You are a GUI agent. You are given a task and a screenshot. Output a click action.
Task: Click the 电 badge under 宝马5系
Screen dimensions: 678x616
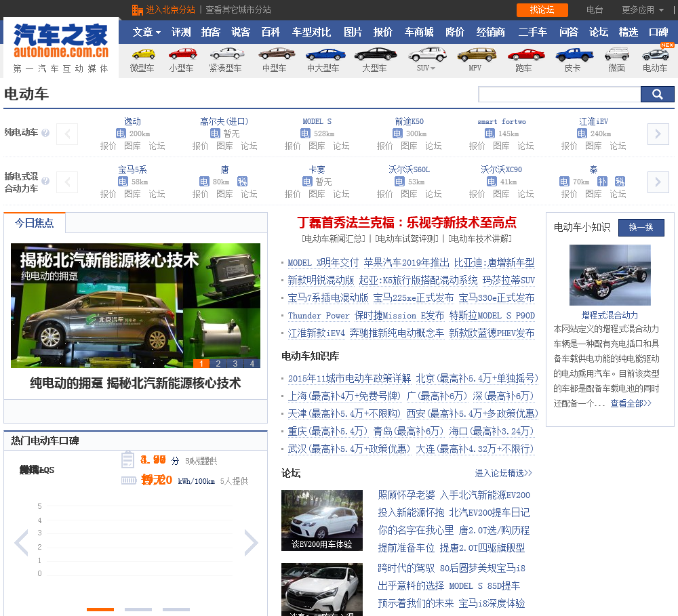pyautogui.click(x=123, y=182)
